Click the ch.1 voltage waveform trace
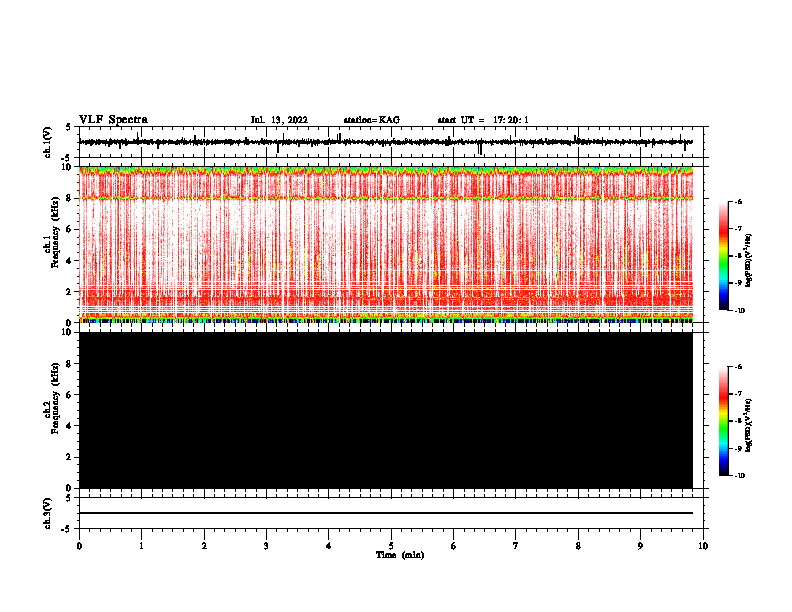The height and width of the screenshot is (612, 792). pyautogui.click(x=385, y=142)
